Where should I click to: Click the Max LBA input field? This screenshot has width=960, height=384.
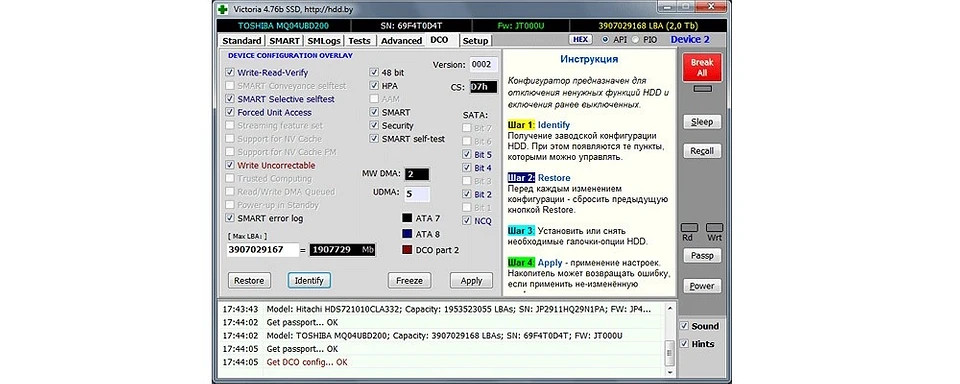[263, 250]
